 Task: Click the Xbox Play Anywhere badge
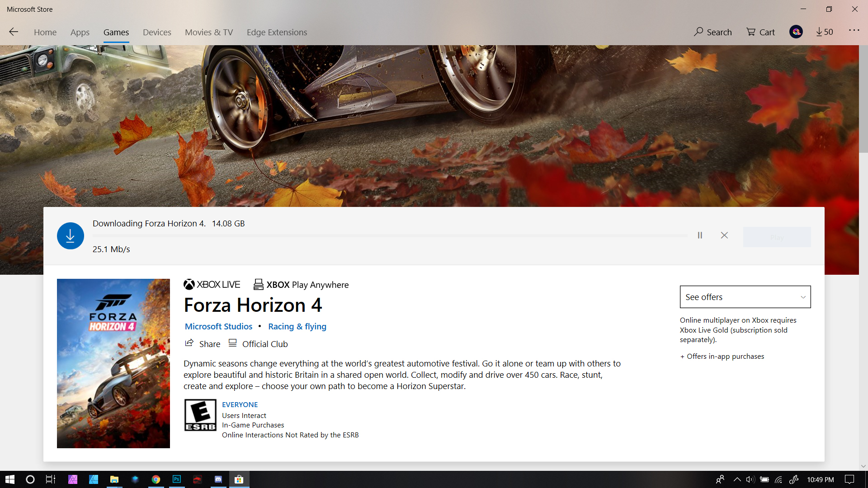[301, 285]
